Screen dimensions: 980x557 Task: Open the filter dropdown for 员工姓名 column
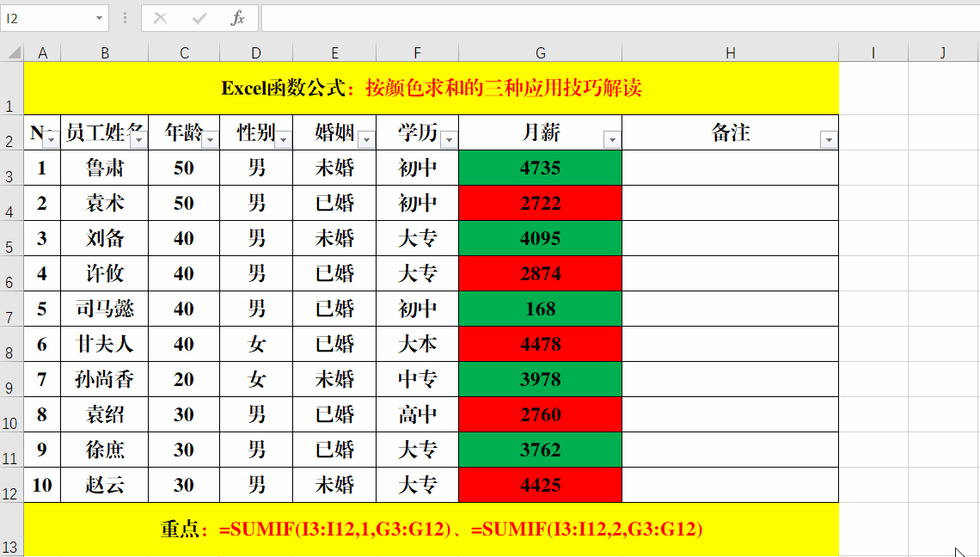[x=138, y=140]
